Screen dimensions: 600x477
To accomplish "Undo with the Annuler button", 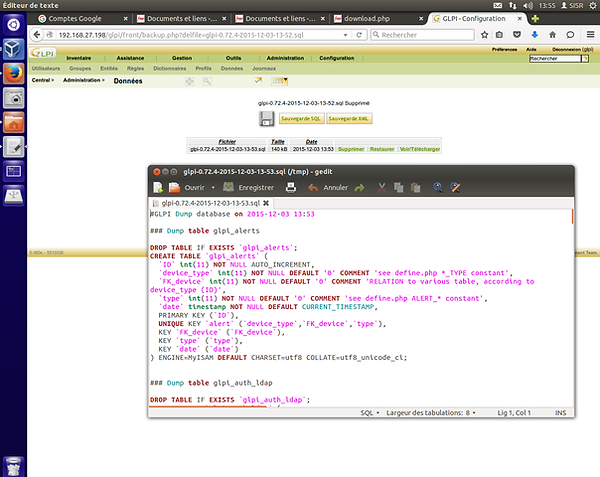I will click(x=328, y=187).
